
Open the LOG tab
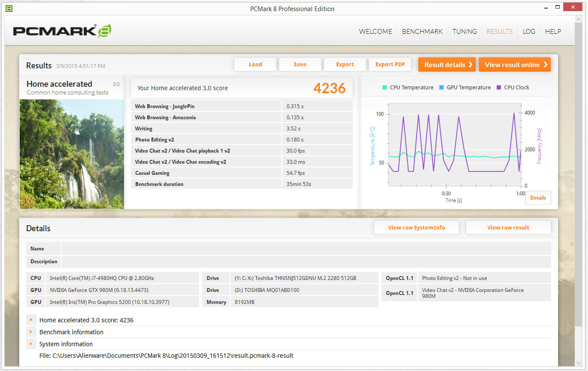(529, 31)
